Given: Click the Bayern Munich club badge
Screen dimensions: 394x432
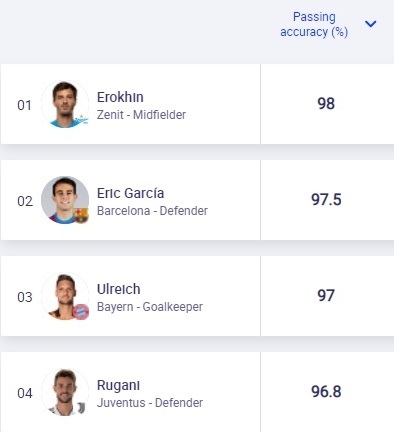Looking at the screenshot, I should [81, 312].
